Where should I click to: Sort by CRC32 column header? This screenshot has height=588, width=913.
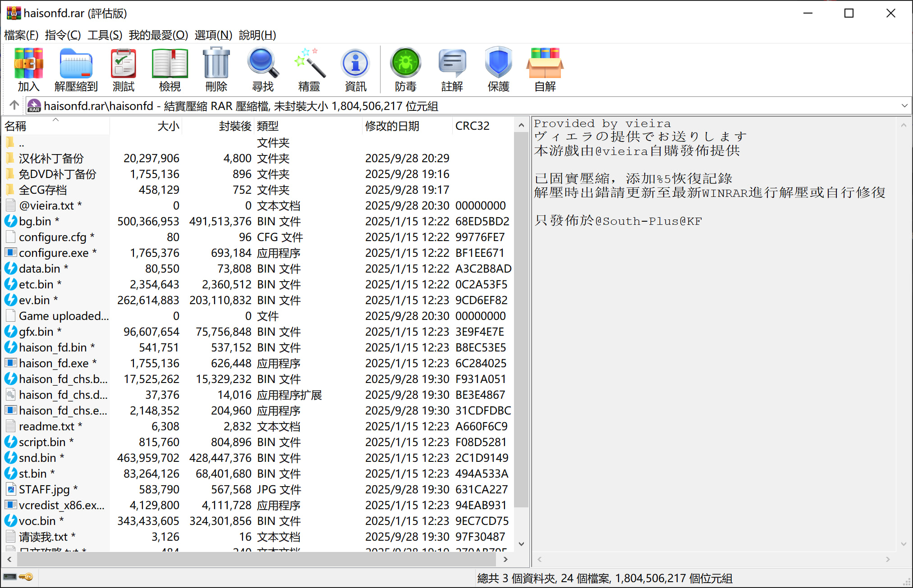click(472, 126)
